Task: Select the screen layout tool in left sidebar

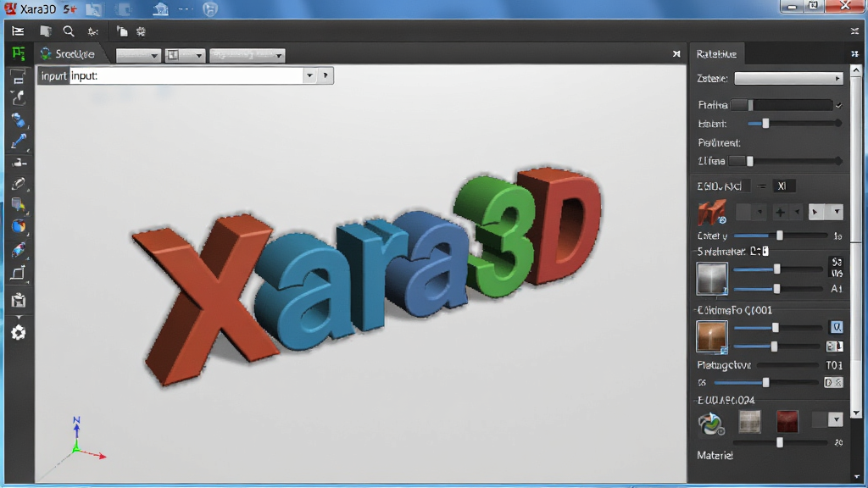Action: (19, 75)
